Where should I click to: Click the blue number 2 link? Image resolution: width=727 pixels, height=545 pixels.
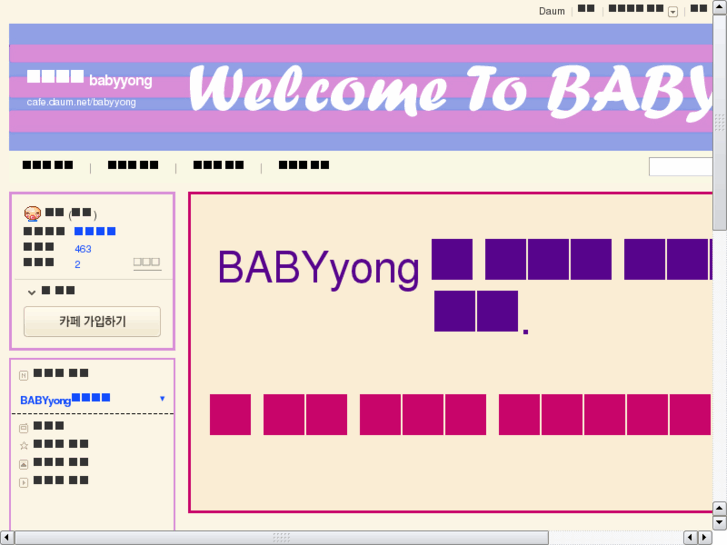(77, 264)
